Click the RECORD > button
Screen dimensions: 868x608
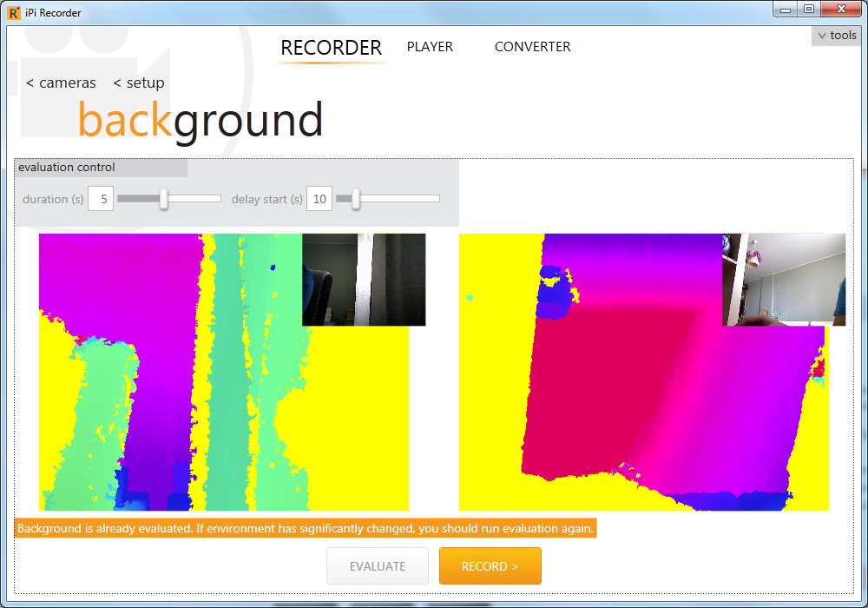490,566
